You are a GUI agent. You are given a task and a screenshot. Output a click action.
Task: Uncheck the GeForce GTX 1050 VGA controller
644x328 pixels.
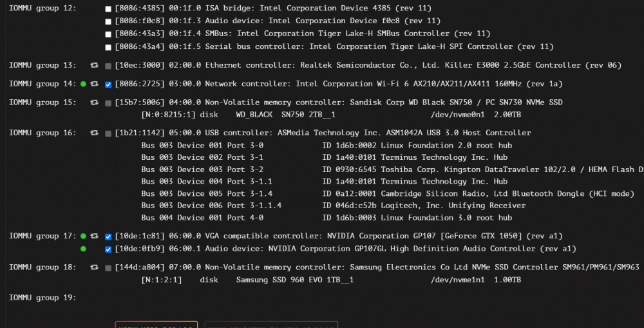tap(108, 236)
